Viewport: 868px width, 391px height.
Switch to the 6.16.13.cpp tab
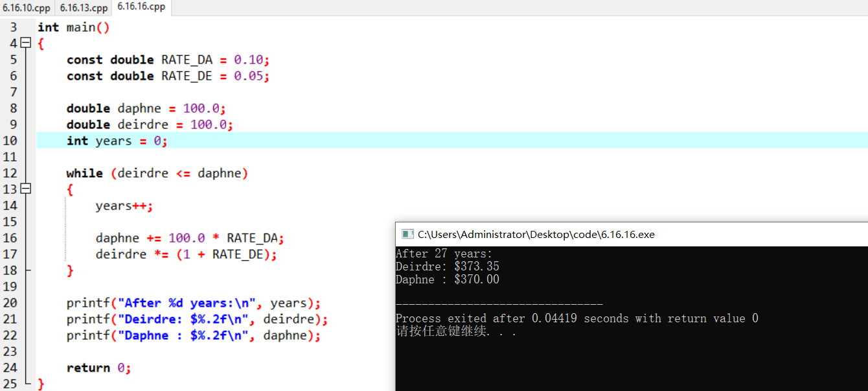[84, 8]
